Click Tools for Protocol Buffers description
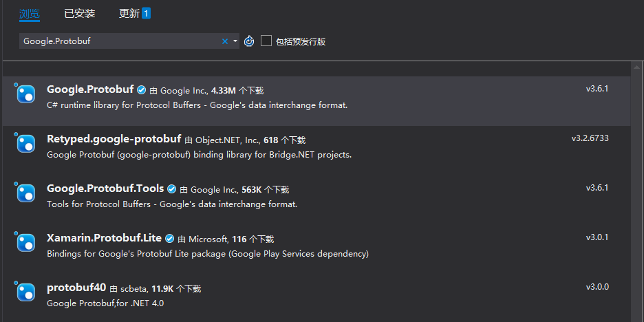The image size is (644, 322). (172, 204)
